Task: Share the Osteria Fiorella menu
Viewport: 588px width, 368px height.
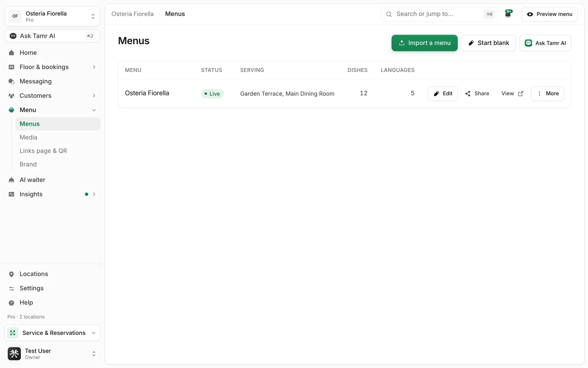Action: (x=477, y=94)
